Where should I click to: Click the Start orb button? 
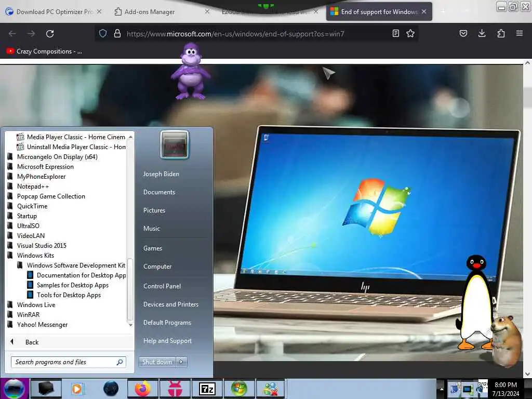(14, 389)
